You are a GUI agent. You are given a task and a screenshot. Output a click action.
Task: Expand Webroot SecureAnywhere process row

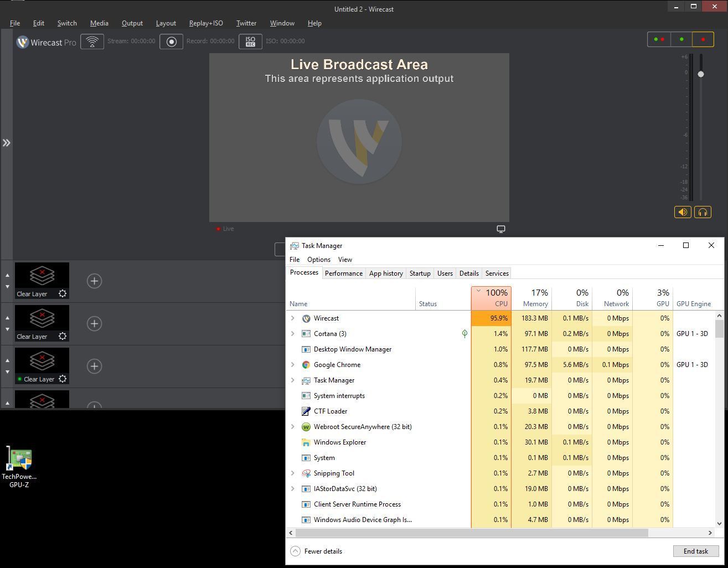pos(292,427)
